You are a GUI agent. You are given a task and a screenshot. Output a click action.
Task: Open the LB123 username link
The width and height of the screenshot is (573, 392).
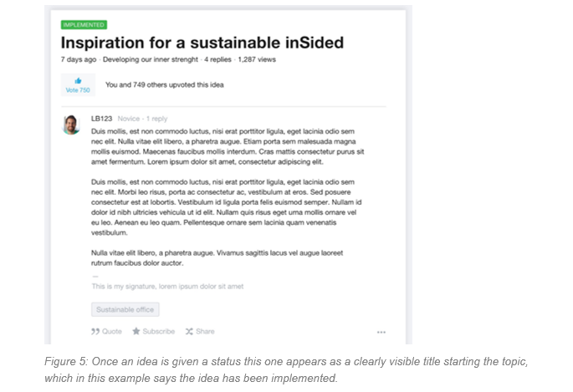101,119
